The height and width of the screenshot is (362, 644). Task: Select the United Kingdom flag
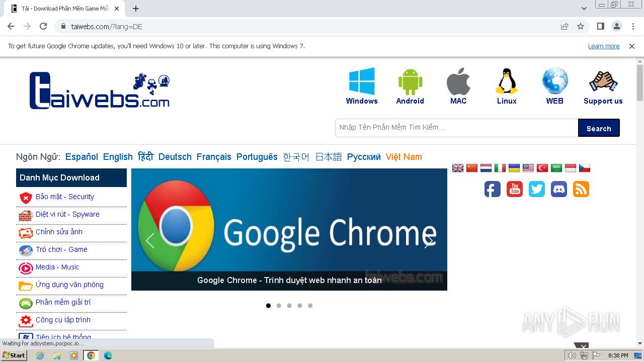tap(458, 168)
